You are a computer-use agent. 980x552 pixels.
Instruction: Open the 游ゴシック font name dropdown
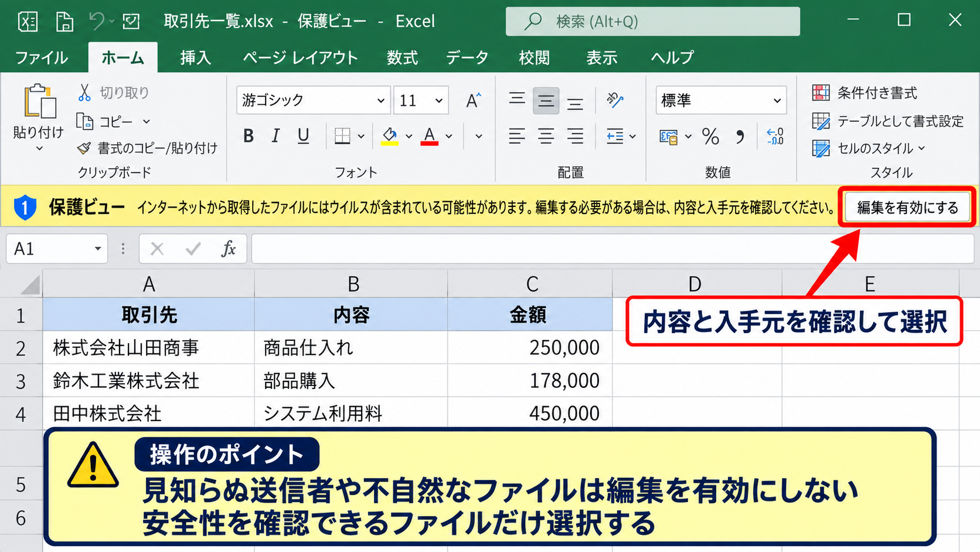point(380,101)
